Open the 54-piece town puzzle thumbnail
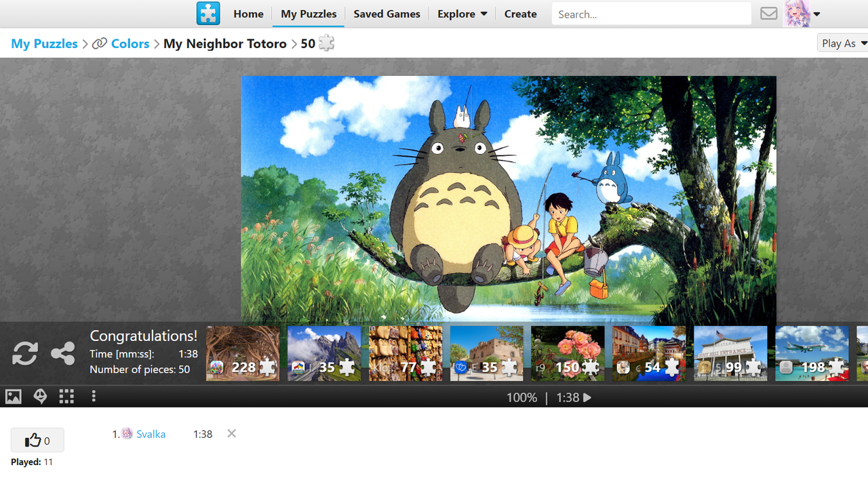 pos(650,353)
